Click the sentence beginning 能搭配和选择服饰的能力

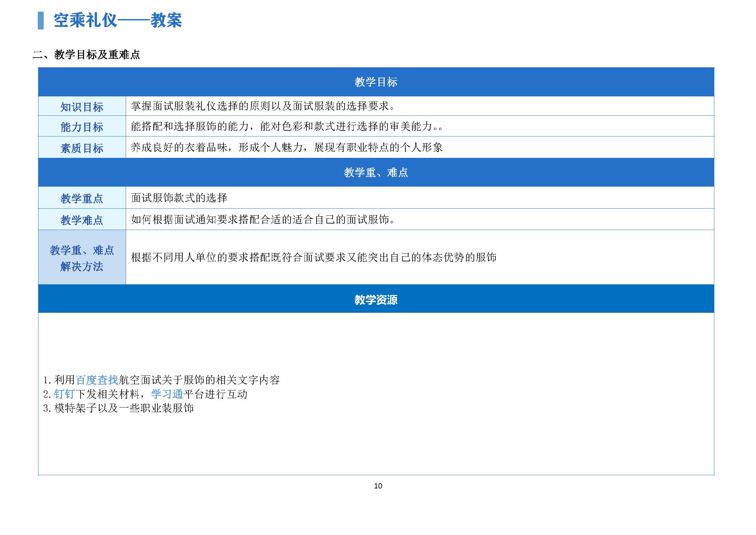coord(287,126)
